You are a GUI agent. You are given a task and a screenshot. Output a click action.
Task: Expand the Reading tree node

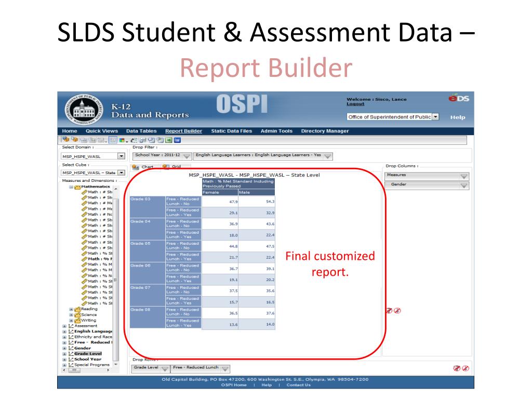coord(71,310)
